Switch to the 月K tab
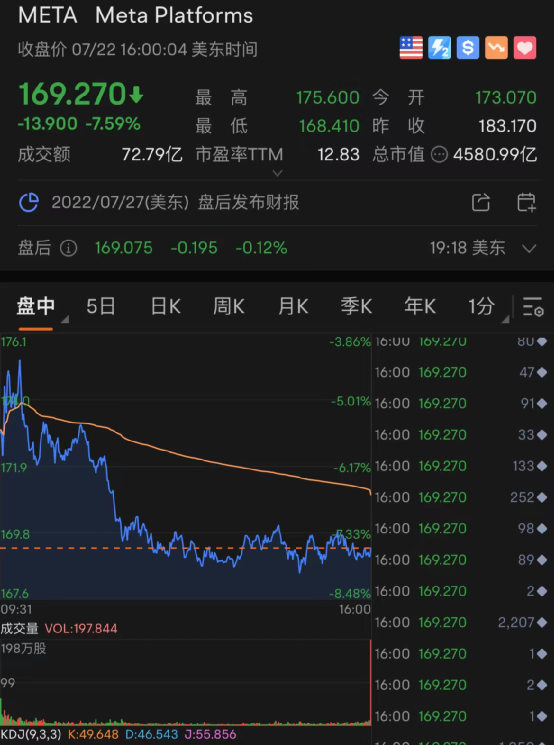Screen dimensions: 554x745 pos(293,306)
